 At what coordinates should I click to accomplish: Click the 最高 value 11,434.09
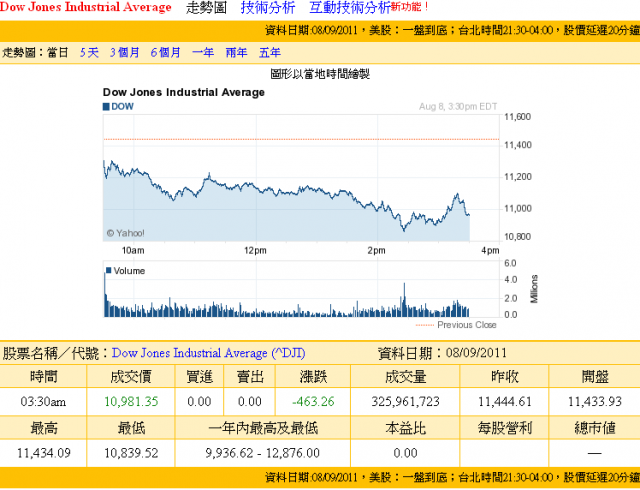click(44, 453)
